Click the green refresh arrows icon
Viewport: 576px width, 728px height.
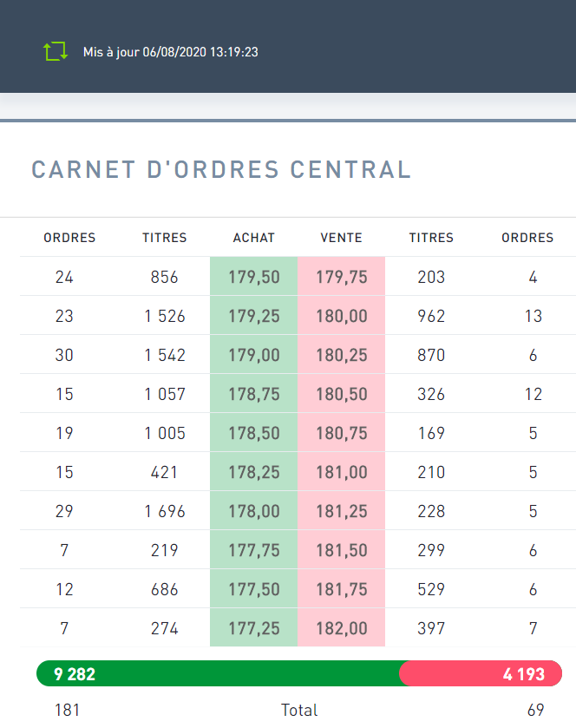point(56,51)
